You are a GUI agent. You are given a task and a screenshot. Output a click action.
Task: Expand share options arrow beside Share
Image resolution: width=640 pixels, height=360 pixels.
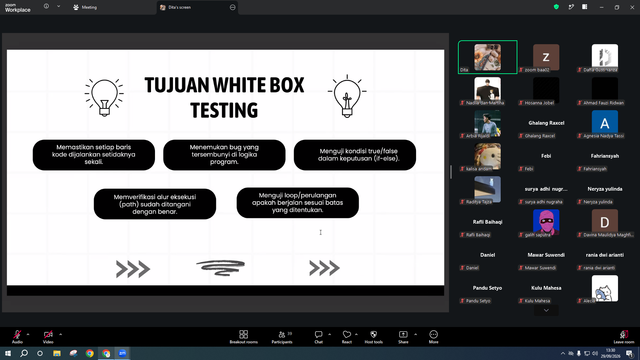(x=416, y=334)
